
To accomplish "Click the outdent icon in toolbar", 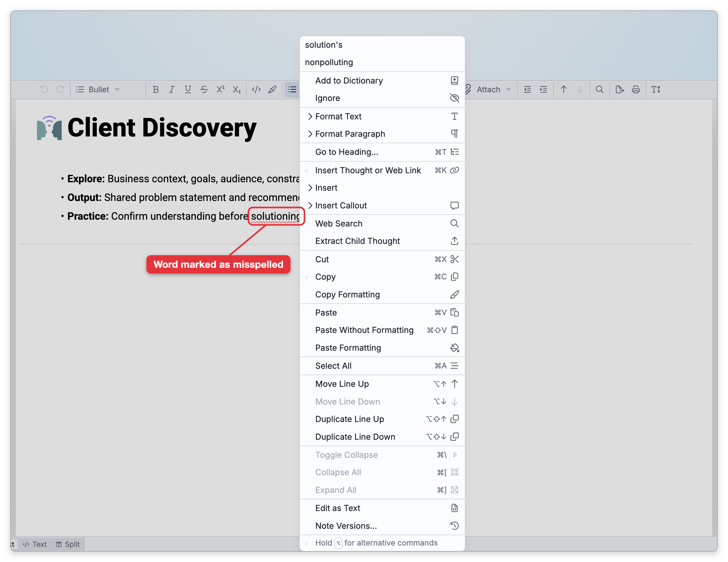I will pos(527,89).
